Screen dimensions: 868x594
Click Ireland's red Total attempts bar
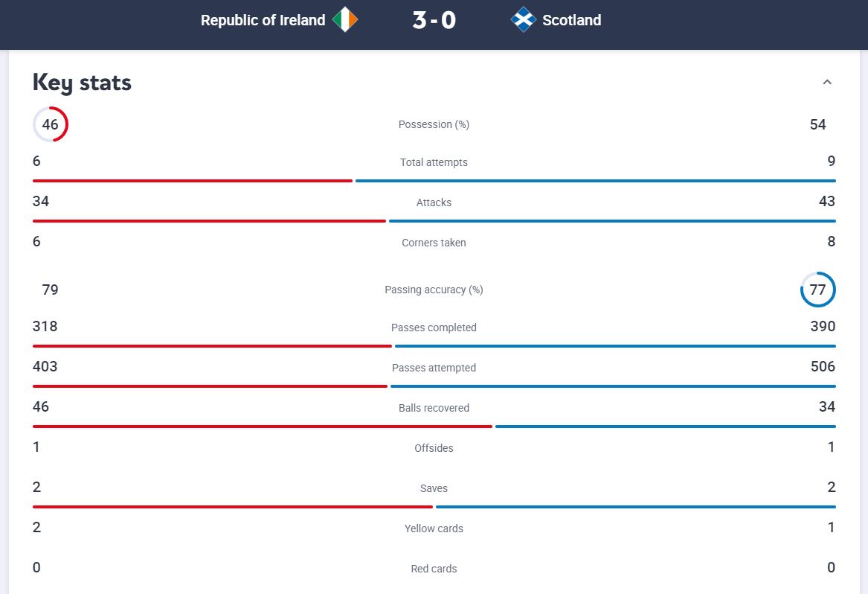click(192, 181)
